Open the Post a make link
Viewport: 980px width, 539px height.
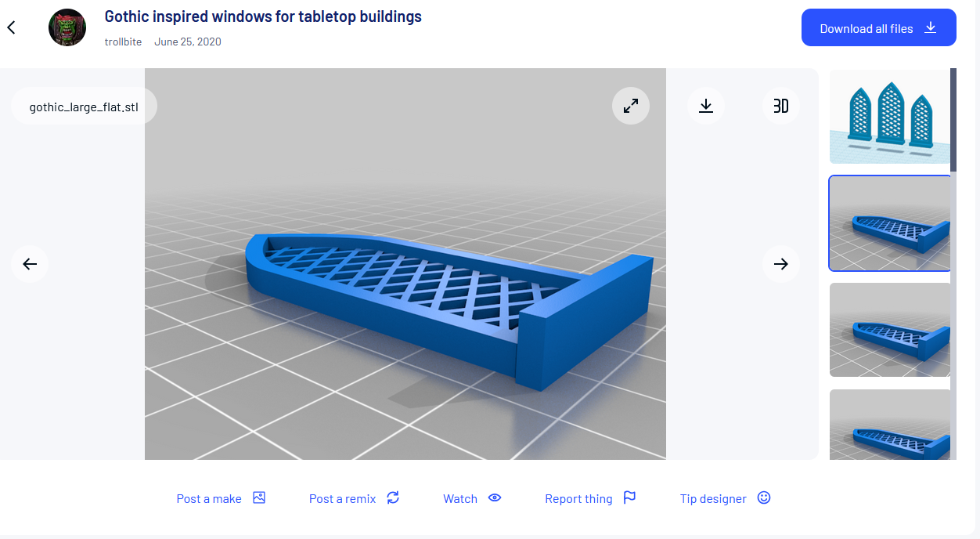point(209,499)
